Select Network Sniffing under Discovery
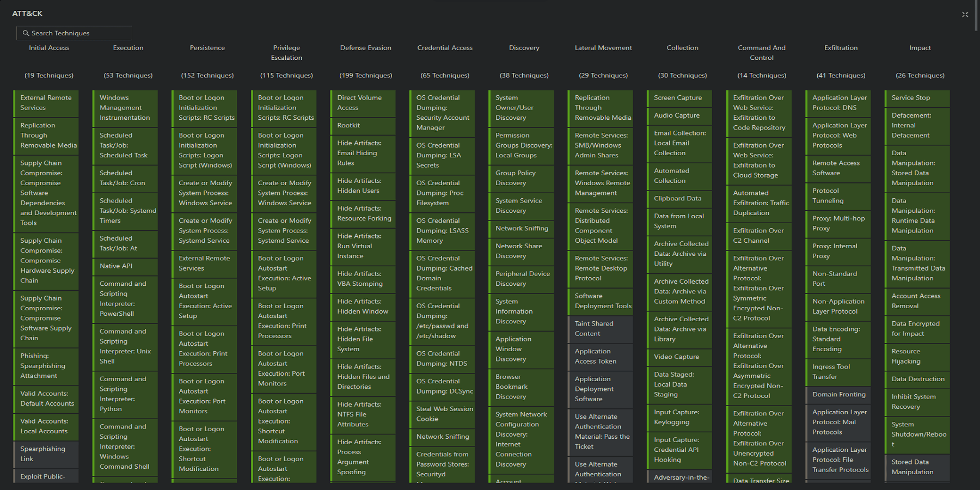 click(520, 228)
